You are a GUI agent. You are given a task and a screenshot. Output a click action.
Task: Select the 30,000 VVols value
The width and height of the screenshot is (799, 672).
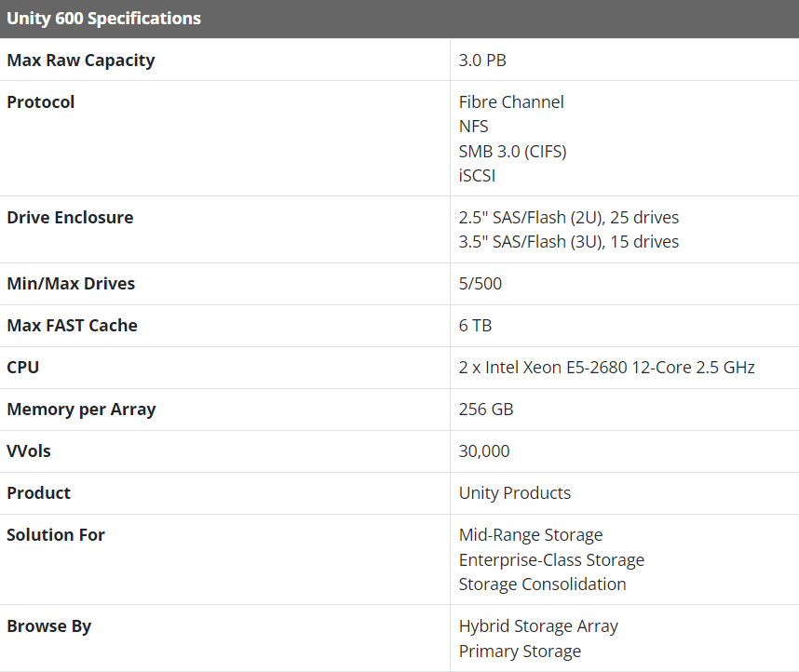point(484,451)
